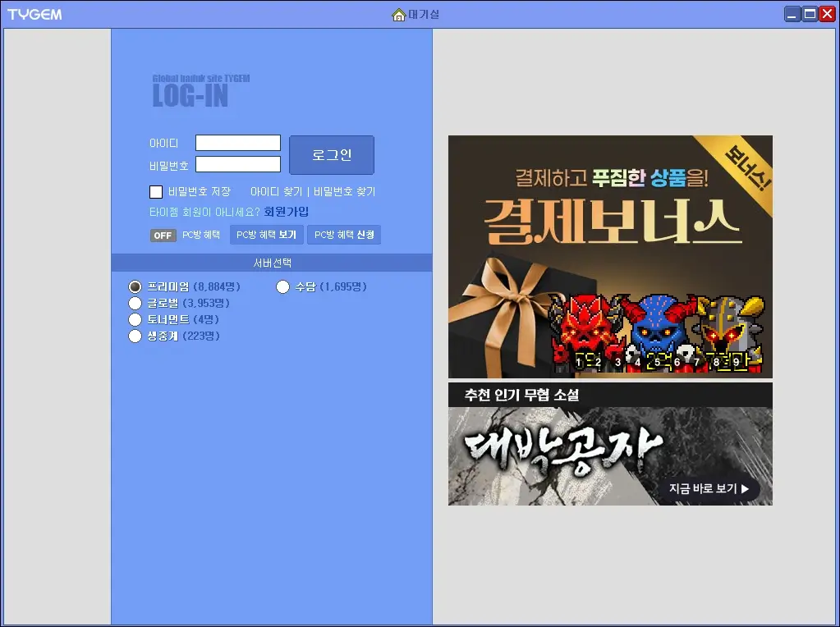Click the 지금 바로 보기 button
The image size is (840, 627).
tap(709, 488)
